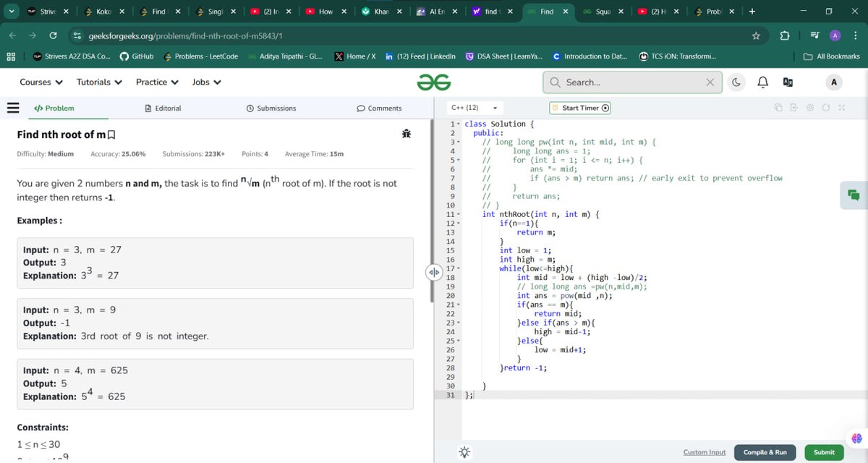Open the green chat bubble widget
Screen dimensions: 868x463
[x=854, y=195]
